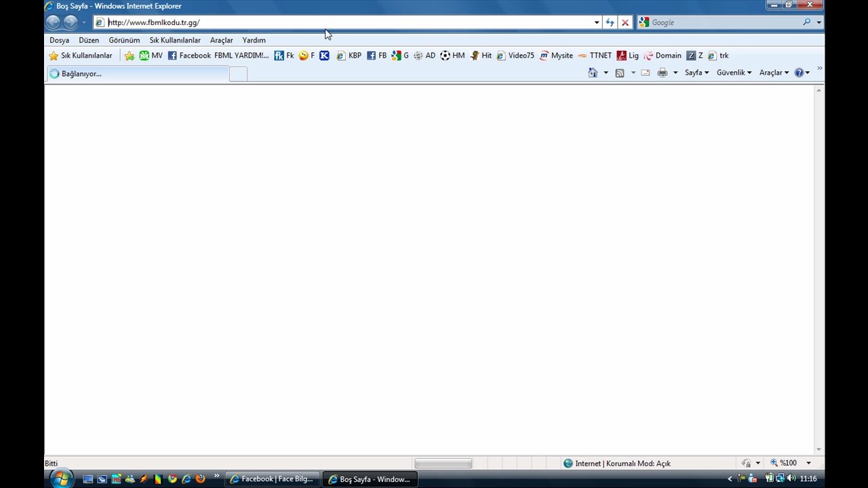Open the Mysite favorites shortcut

[556, 56]
